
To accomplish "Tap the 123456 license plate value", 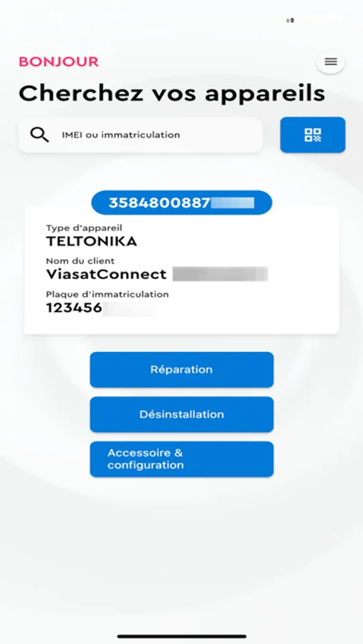I will 74,308.
